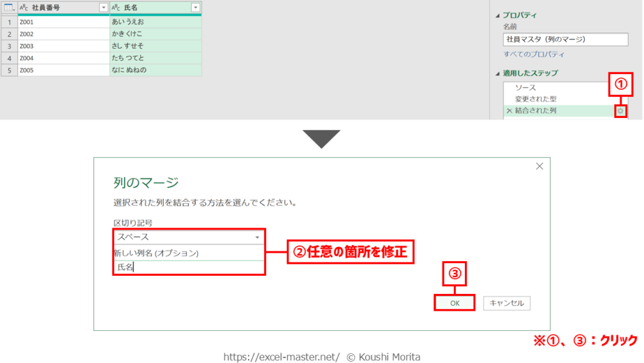Select the ソース applied step

point(525,87)
